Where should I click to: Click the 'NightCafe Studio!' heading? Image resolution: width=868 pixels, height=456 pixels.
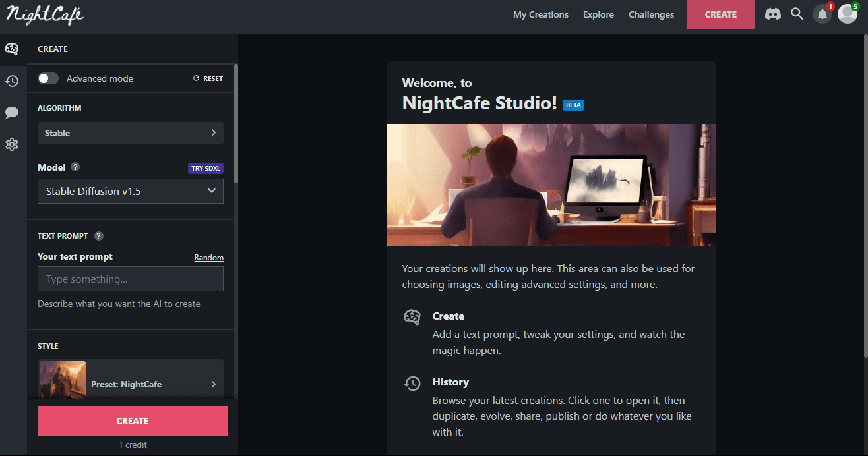click(x=480, y=103)
